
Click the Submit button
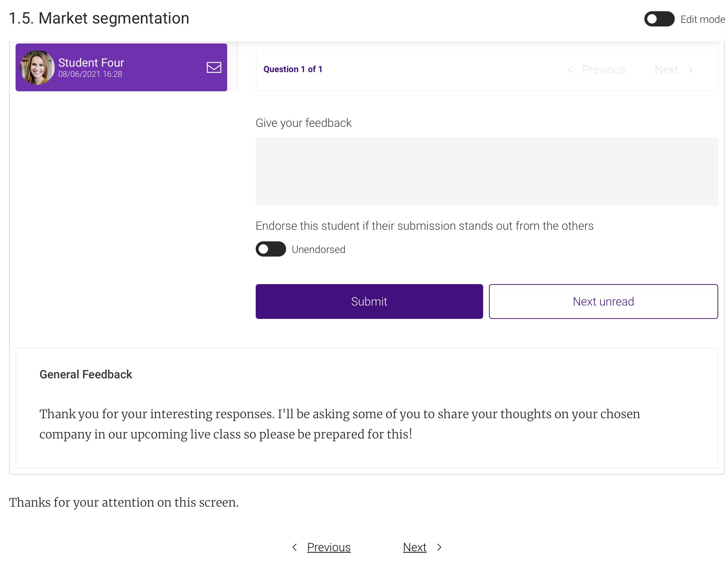tap(369, 302)
